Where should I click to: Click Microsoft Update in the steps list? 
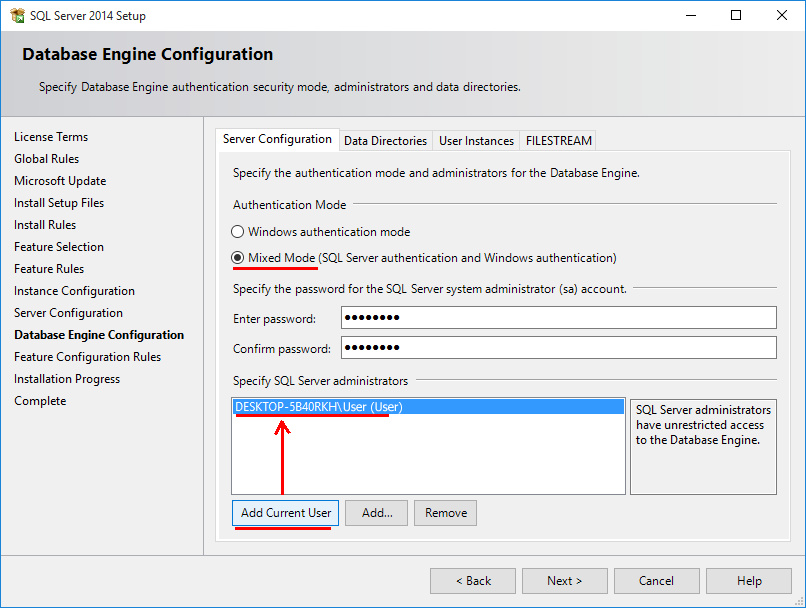(60, 181)
